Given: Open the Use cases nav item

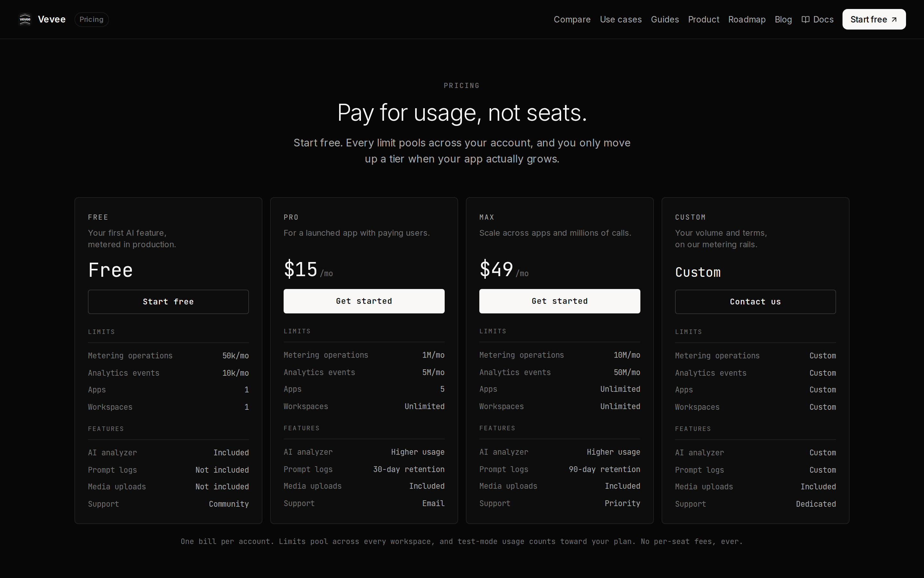Looking at the screenshot, I should (x=620, y=20).
